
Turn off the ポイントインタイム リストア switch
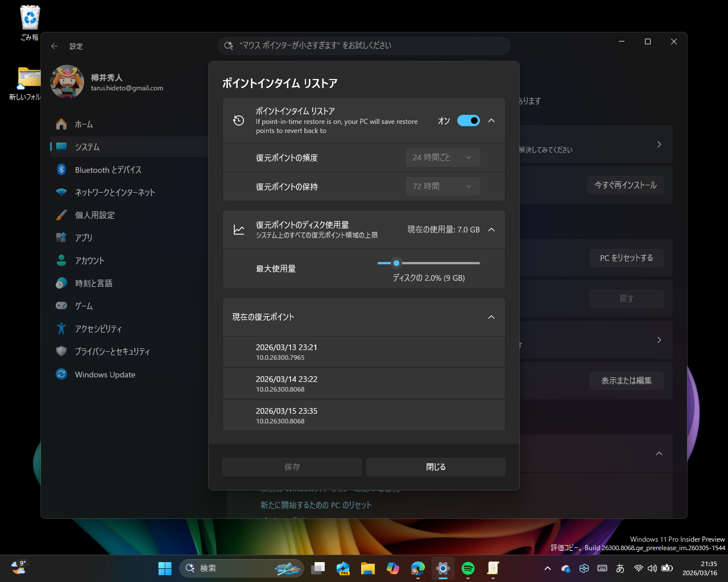point(469,120)
